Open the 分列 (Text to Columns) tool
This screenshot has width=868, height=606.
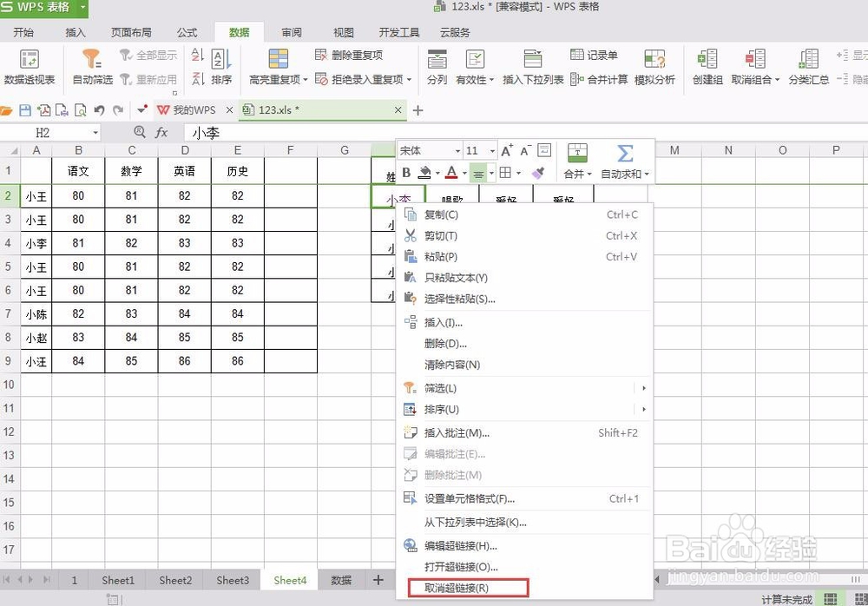point(437,68)
